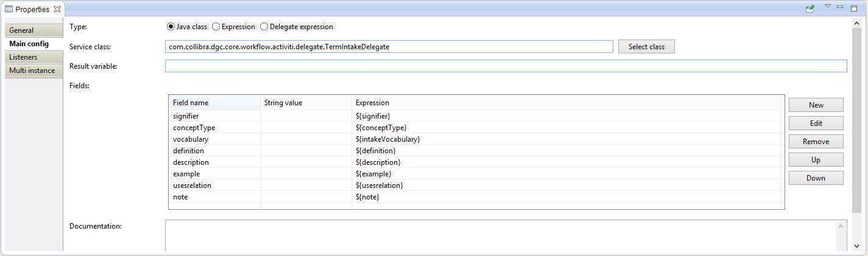Move the field down with the Down button
The height and width of the screenshot is (256, 868).
point(816,178)
